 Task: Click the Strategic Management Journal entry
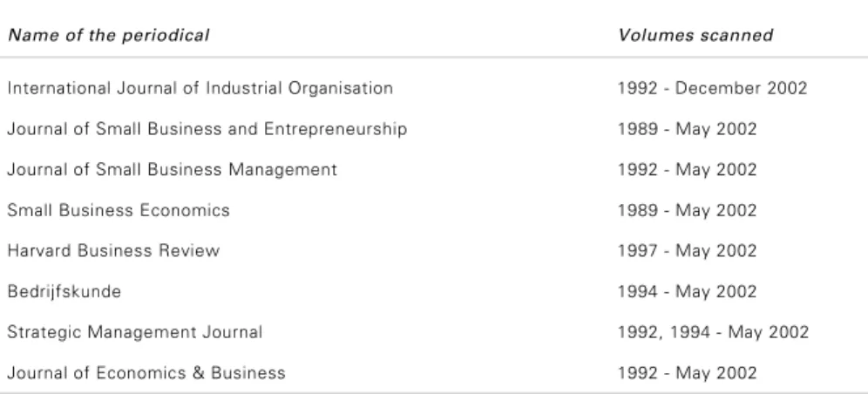tap(134, 332)
